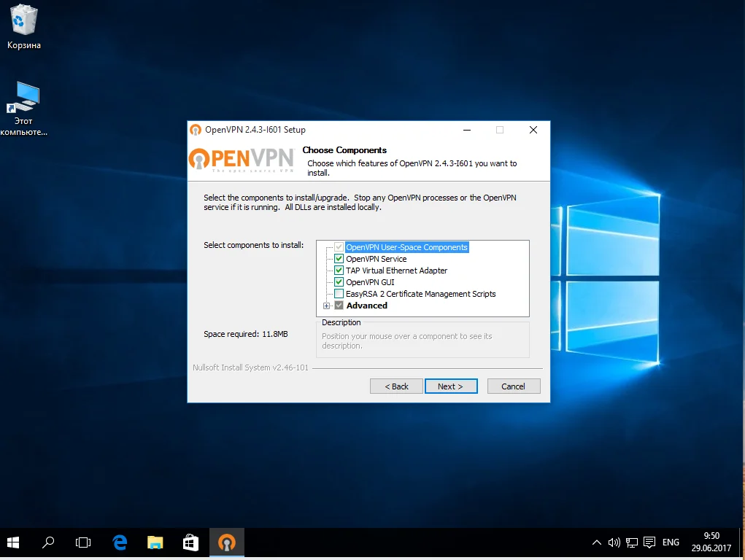
Task: Click 'Nullsoft Install System v2.46-101' text
Action: click(250, 367)
